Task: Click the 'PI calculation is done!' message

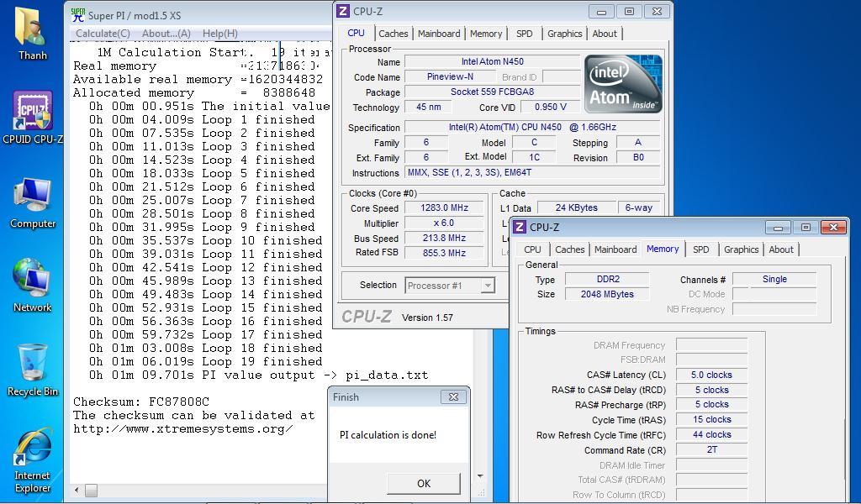Action: pyautogui.click(x=388, y=435)
